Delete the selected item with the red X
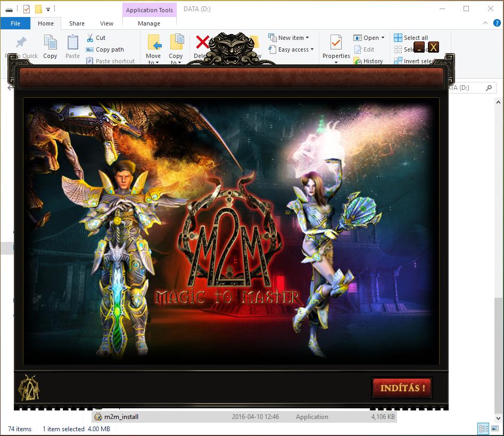 tap(202, 42)
